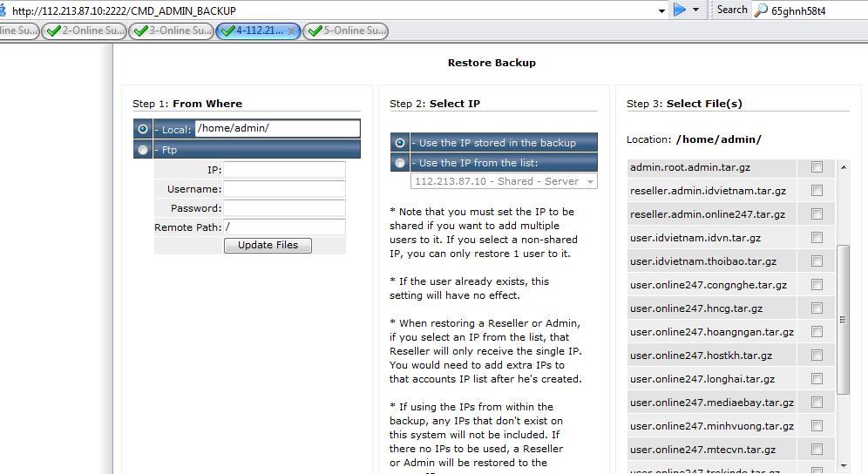868x474 pixels.
Task: Open the IP list dropdown
Action: 591,181
